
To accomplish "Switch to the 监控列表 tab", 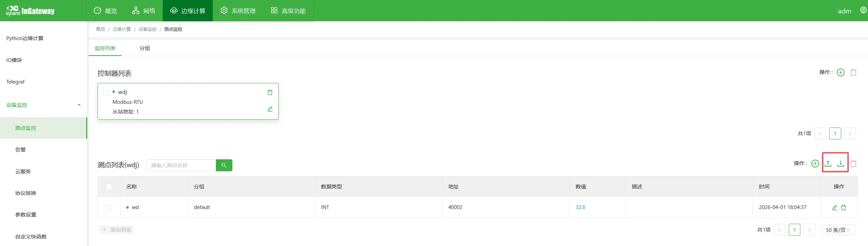I will pyautogui.click(x=105, y=48).
